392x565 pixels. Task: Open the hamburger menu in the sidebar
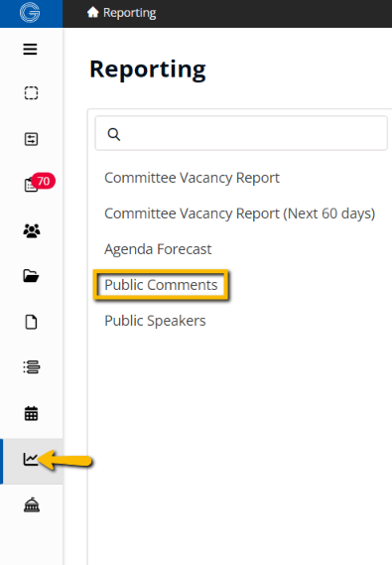[x=30, y=49]
